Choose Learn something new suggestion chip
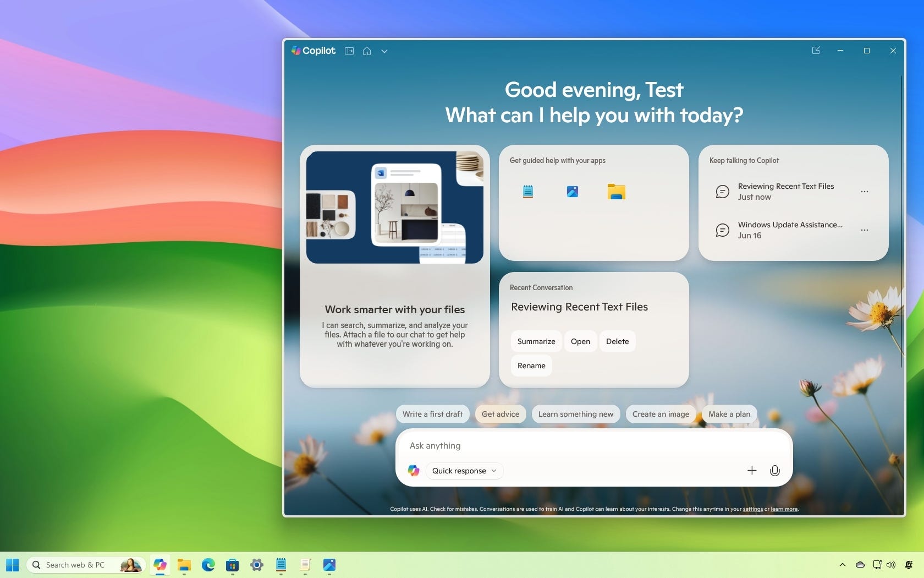924x578 pixels. coord(576,414)
